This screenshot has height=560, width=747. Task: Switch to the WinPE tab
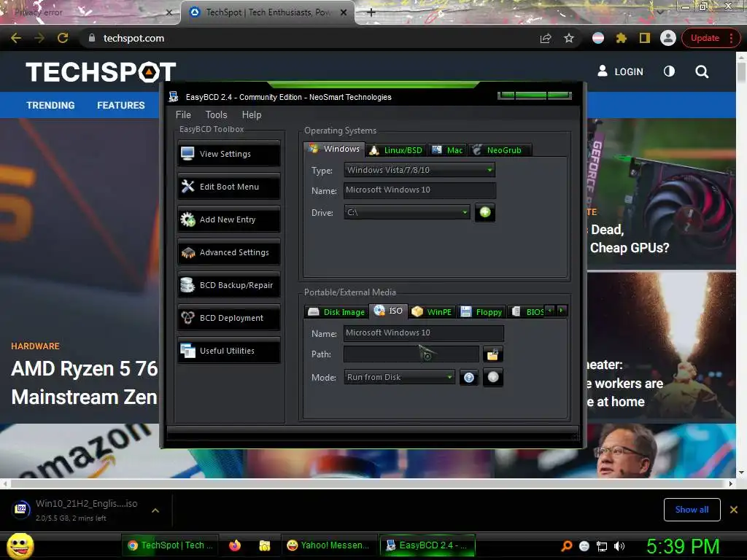point(432,312)
